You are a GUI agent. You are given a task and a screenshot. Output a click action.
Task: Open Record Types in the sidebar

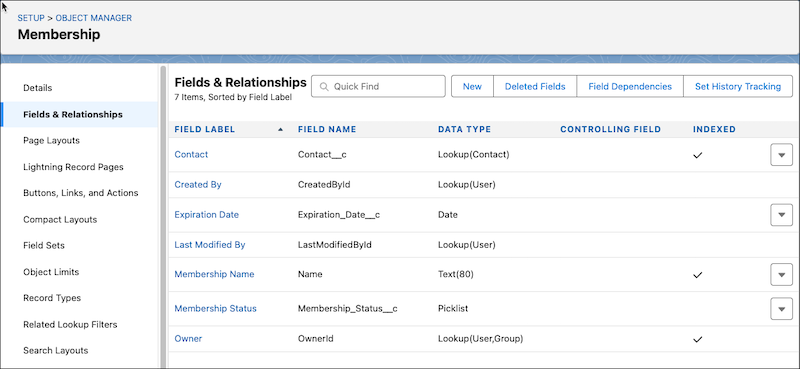pyautogui.click(x=52, y=298)
